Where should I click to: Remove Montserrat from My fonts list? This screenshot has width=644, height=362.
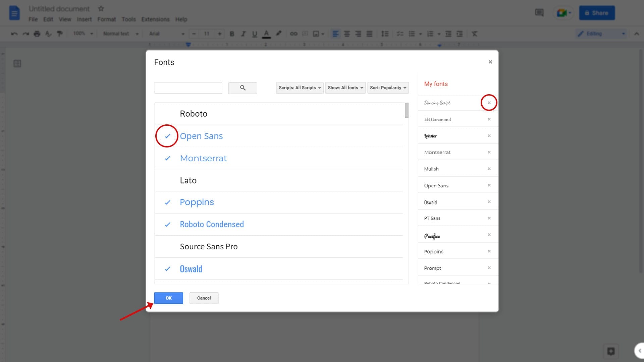(x=489, y=152)
